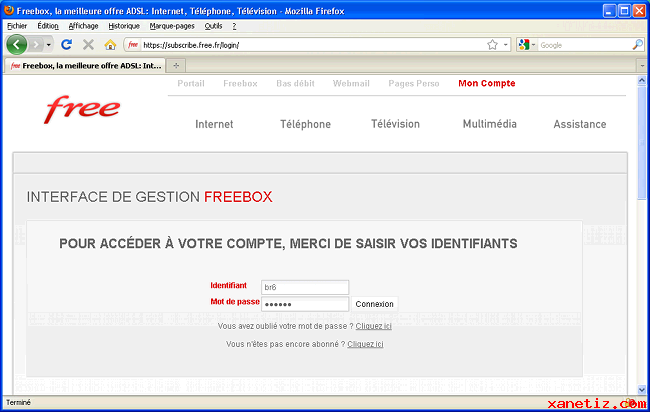Screen dimensions: 650x412
Task: Open the Téléphone section
Action: pos(305,124)
